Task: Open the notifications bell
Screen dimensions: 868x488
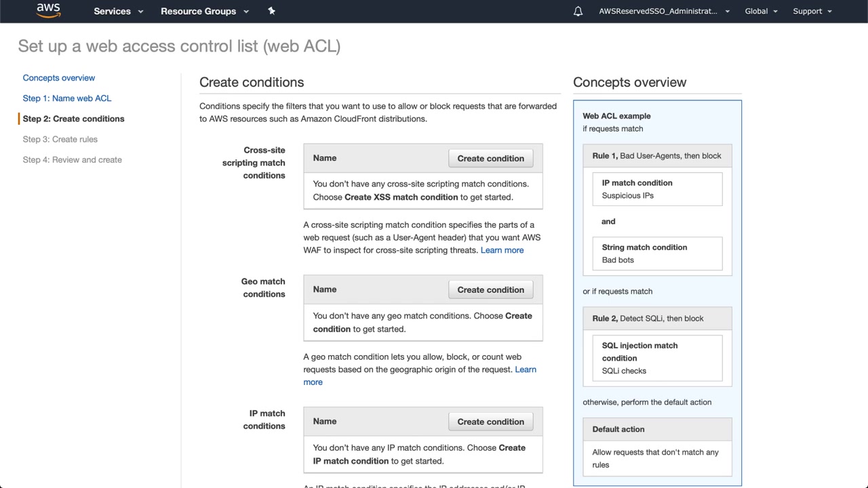Action: click(578, 12)
